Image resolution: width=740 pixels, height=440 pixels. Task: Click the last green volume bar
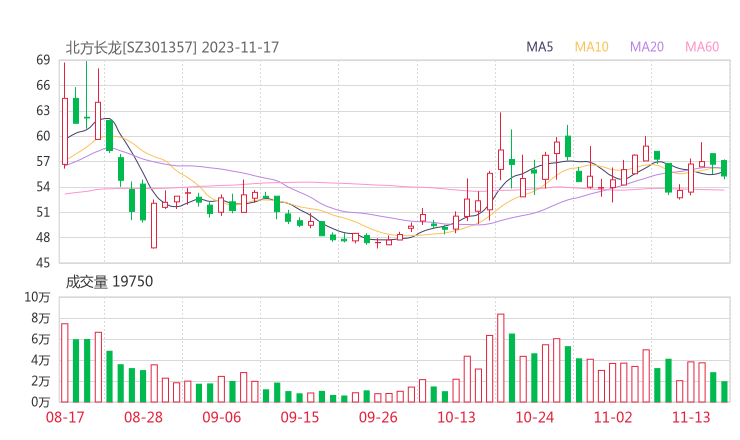click(x=724, y=392)
